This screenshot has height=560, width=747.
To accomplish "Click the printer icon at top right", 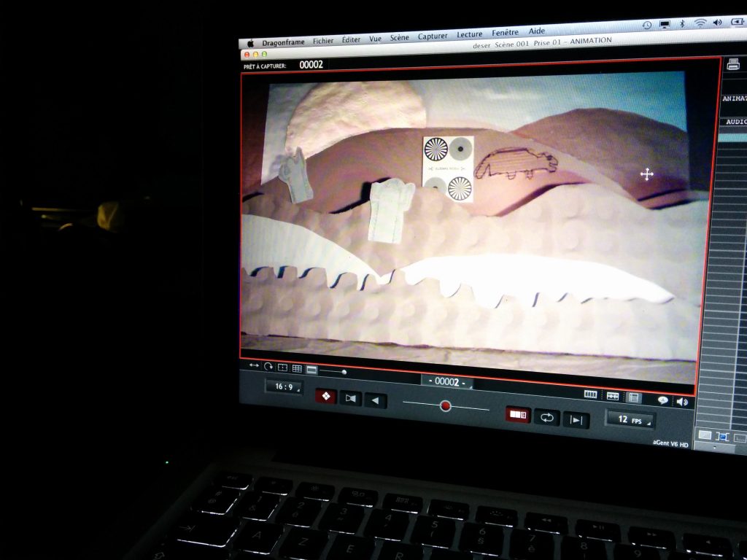I will click(x=733, y=64).
